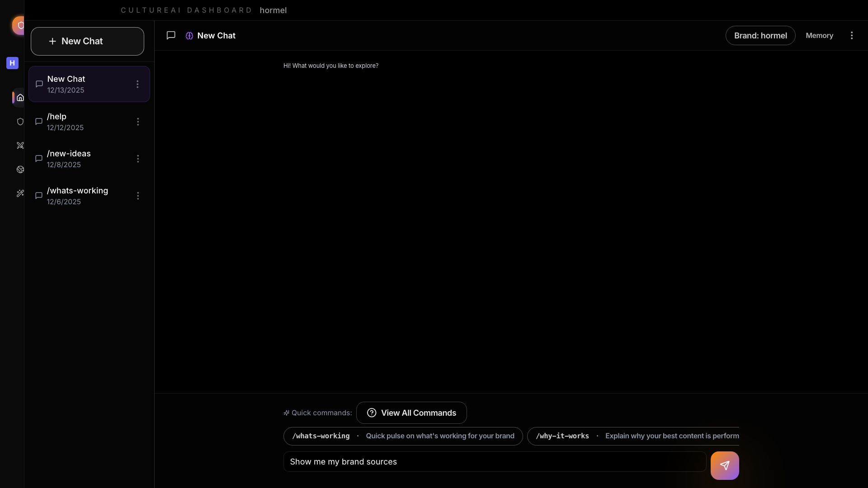Click the purple H brand avatar

click(x=12, y=63)
